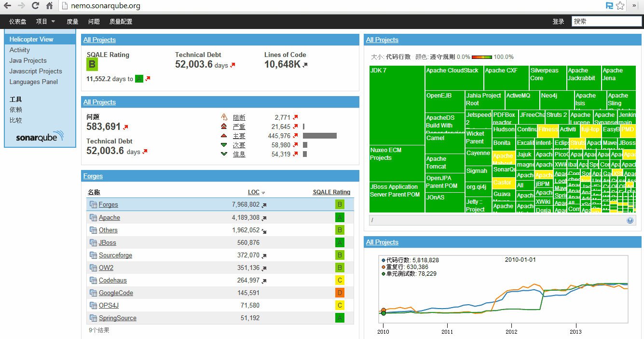Click the SQALE Rating B badge
The height and width of the screenshot is (339, 644).
92,65
